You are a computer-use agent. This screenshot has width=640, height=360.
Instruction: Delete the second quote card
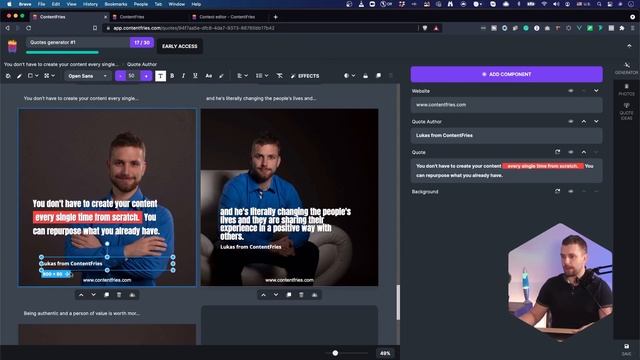click(301, 295)
